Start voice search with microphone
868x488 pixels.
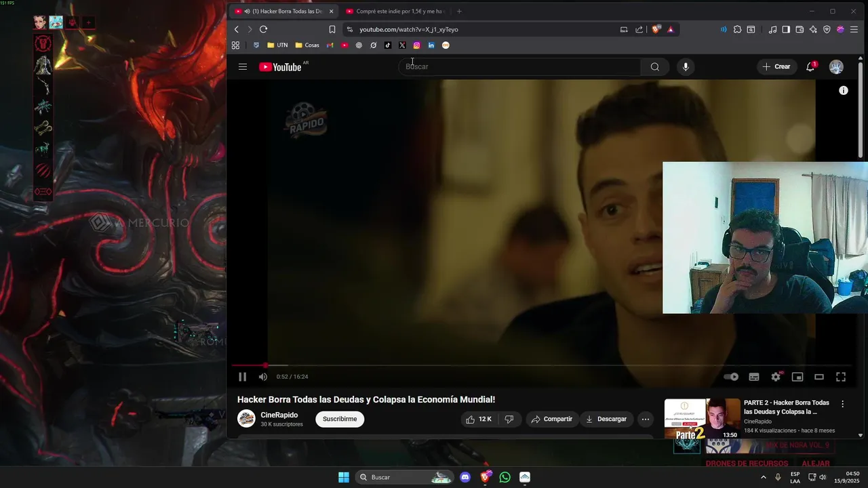(686, 66)
